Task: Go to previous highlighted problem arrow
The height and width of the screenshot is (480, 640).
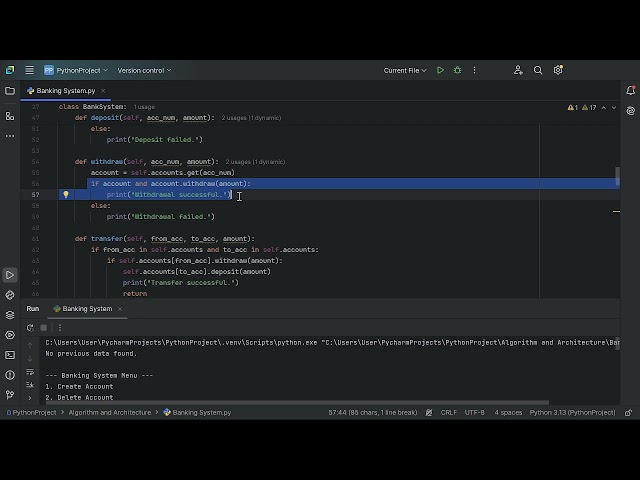Action: (604, 108)
